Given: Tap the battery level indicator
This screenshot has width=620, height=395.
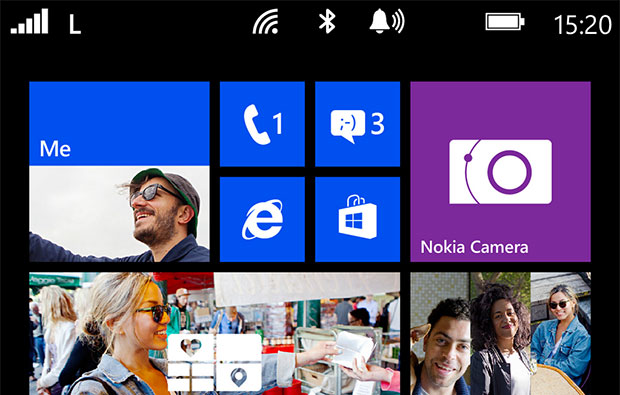Looking at the screenshot, I should (x=505, y=22).
